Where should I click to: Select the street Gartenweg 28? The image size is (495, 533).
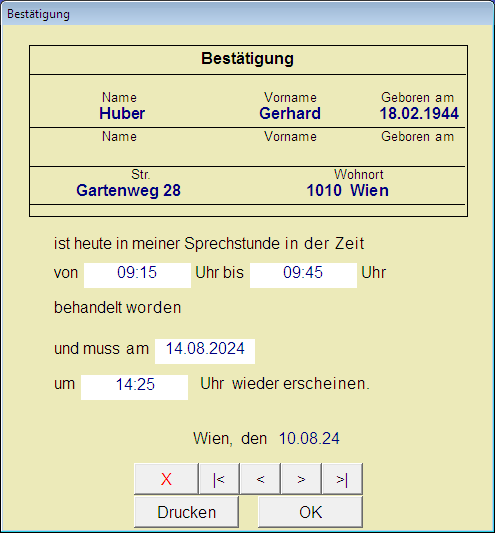[128, 190]
